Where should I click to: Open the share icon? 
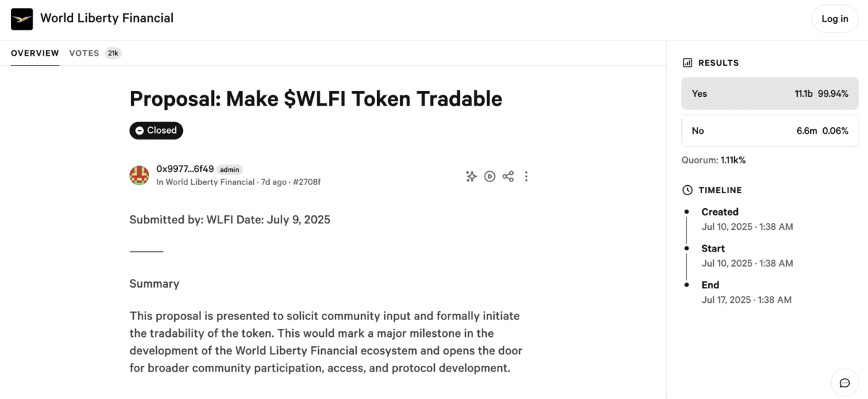(508, 176)
